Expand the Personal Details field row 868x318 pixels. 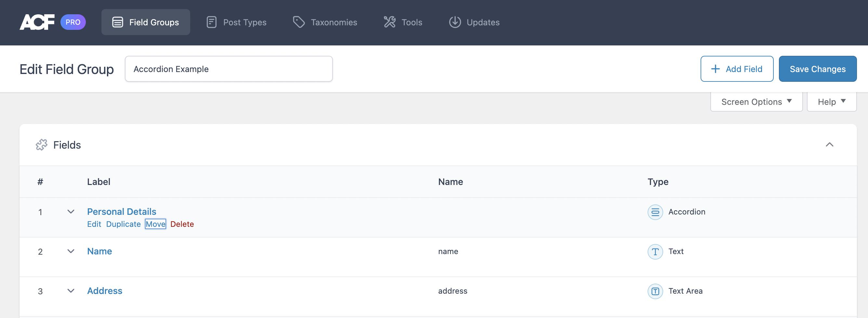(71, 212)
